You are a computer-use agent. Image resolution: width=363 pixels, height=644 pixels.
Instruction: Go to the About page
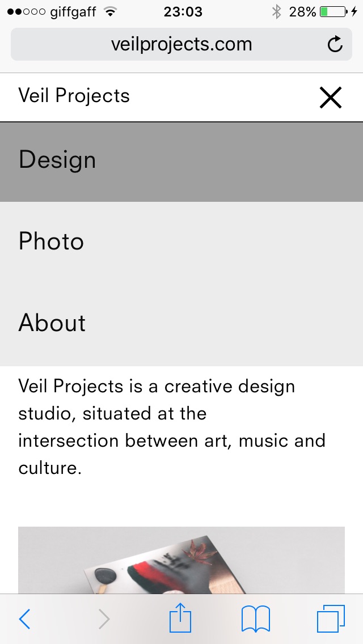[52, 323]
